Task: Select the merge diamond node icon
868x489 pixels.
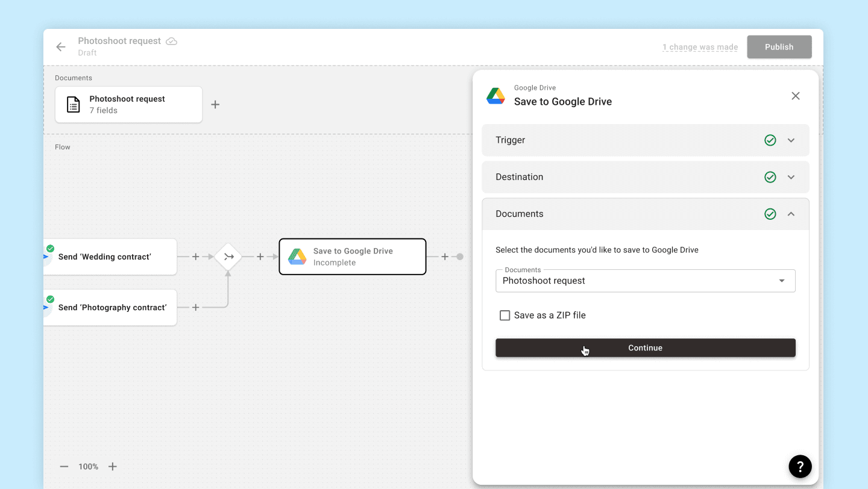Action: (x=228, y=257)
